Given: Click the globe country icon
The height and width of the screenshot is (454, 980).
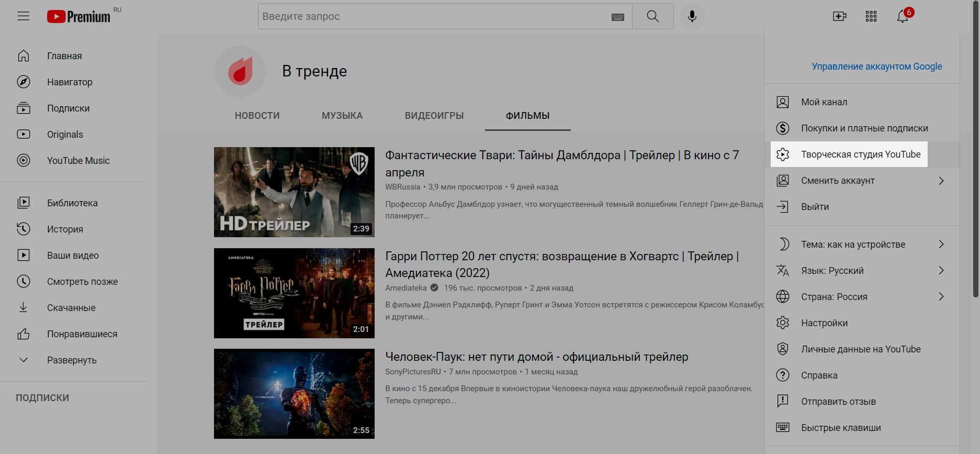Looking at the screenshot, I should (x=783, y=297).
